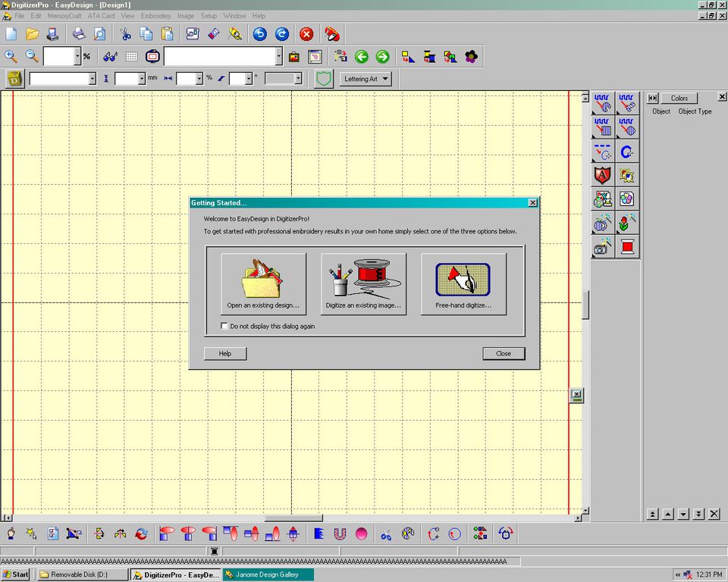Select the blue letter C tool
Image resolution: width=728 pixels, height=582 pixels.
[627, 152]
